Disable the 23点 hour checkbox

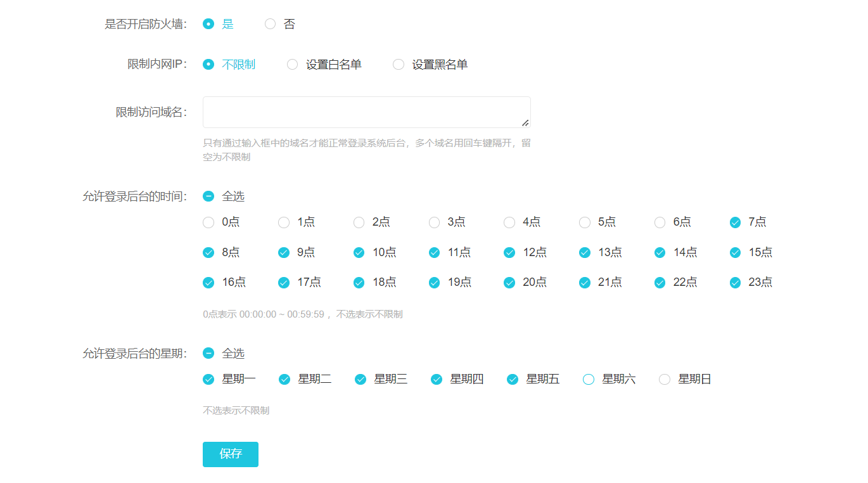point(736,282)
